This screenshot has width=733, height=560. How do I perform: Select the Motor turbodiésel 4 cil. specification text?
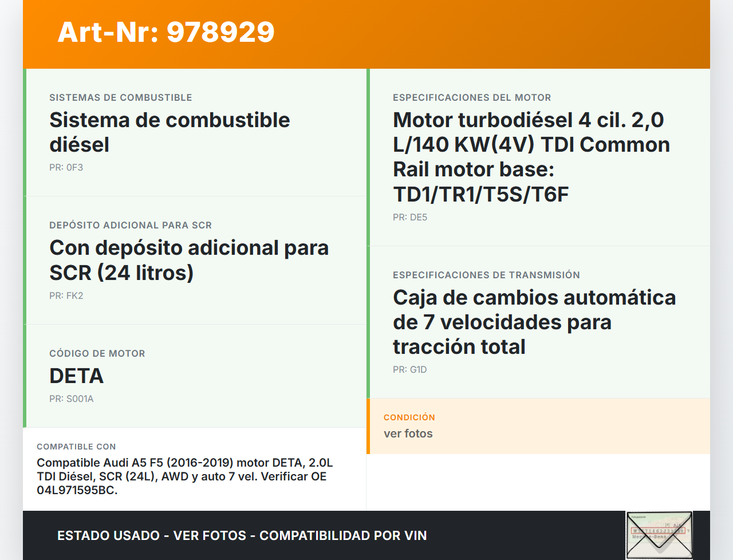(531, 157)
